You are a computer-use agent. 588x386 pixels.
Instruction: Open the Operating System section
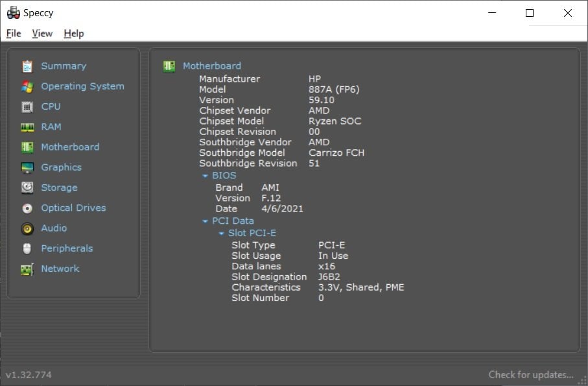[x=82, y=86]
